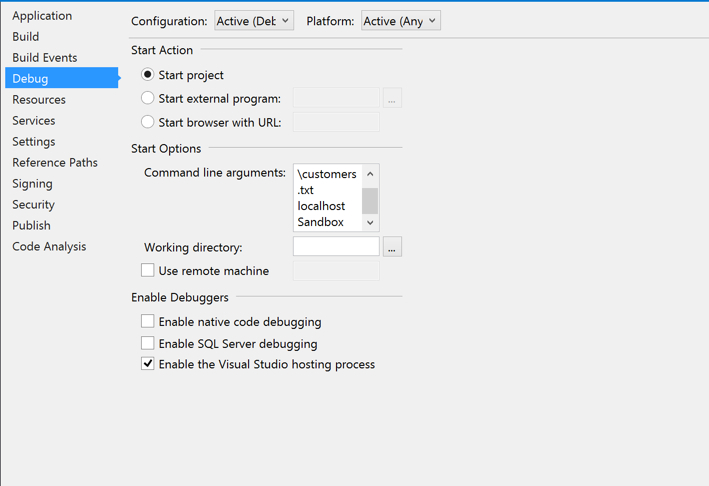Go to the Resources tab
The width and height of the screenshot is (709, 486).
(39, 100)
